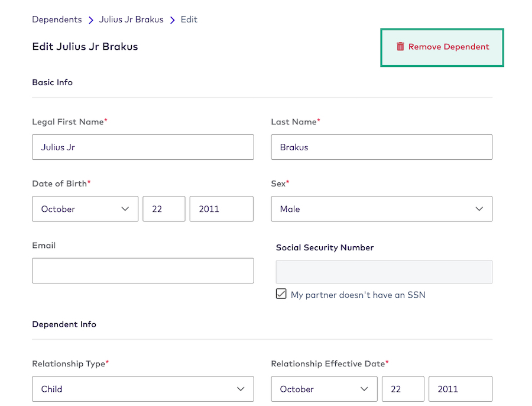Click the Relationship Effective Date day field

[403, 389]
